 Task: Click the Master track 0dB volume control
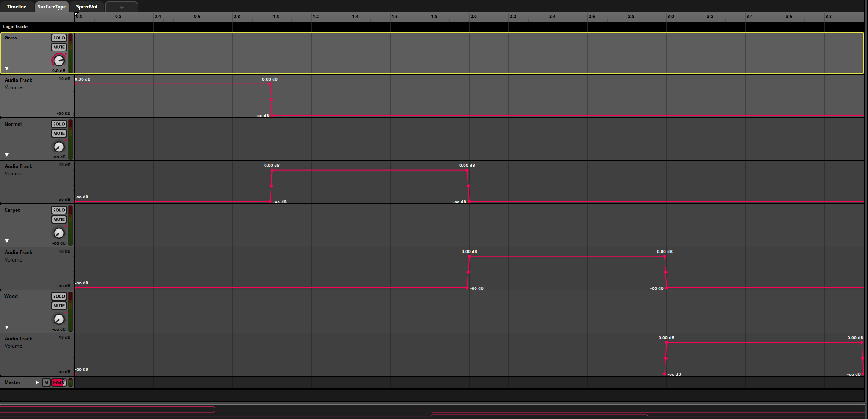pos(58,382)
